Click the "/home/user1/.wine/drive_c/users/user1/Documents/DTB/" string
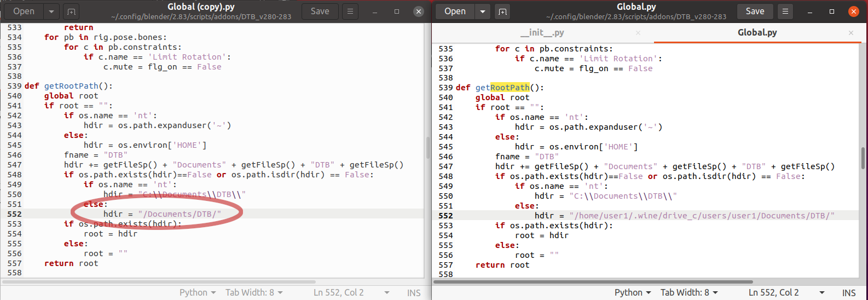 click(x=702, y=216)
